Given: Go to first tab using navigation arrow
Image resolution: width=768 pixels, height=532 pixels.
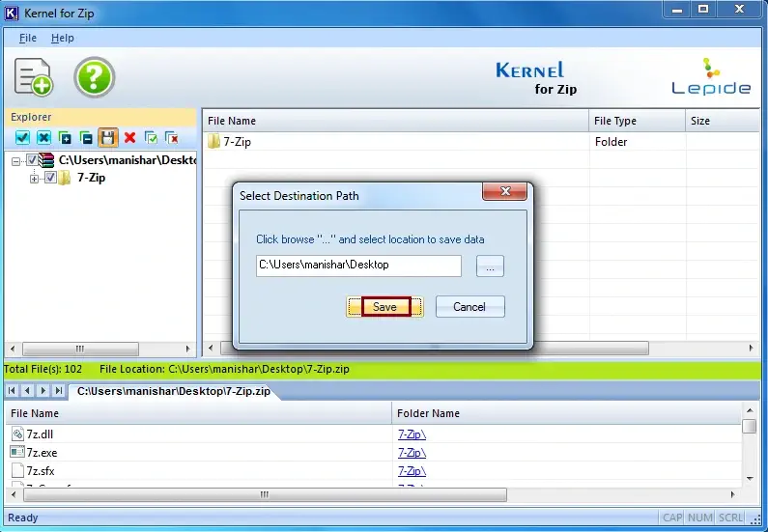Looking at the screenshot, I should (x=12, y=391).
